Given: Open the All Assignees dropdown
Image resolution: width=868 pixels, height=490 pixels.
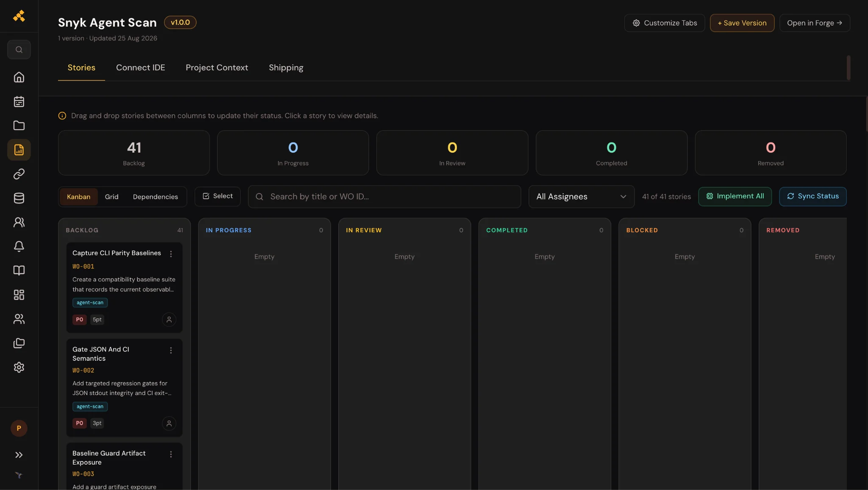Looking at the screenshot, I should (581, 197).
